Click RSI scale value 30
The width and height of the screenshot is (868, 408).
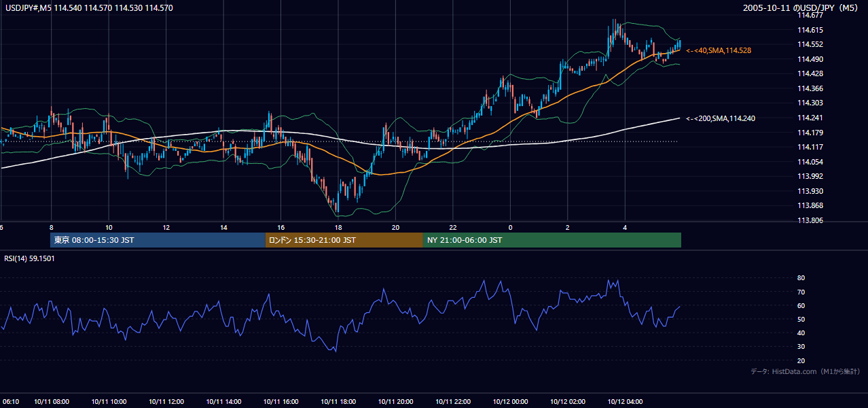click(x=801, y=347)
